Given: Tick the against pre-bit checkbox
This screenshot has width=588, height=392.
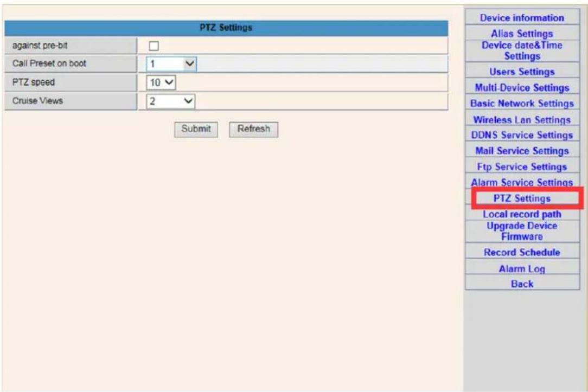Looking at the screenshot, I should (154, 46).
